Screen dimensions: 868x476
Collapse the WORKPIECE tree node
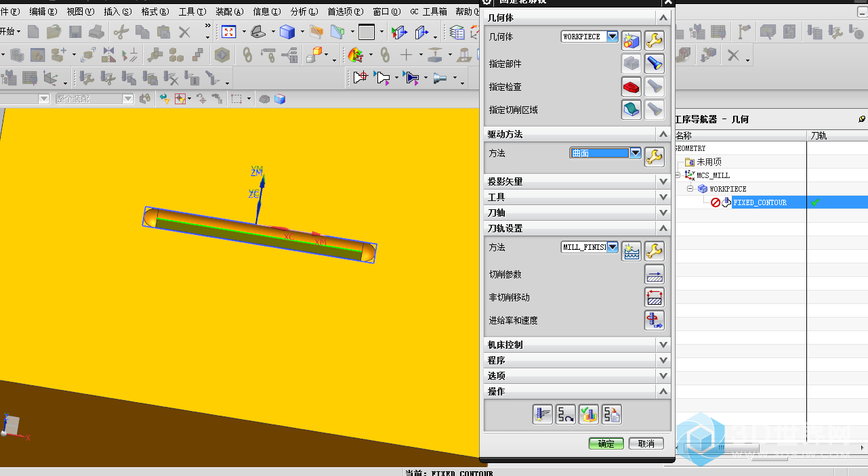[690, 189]
